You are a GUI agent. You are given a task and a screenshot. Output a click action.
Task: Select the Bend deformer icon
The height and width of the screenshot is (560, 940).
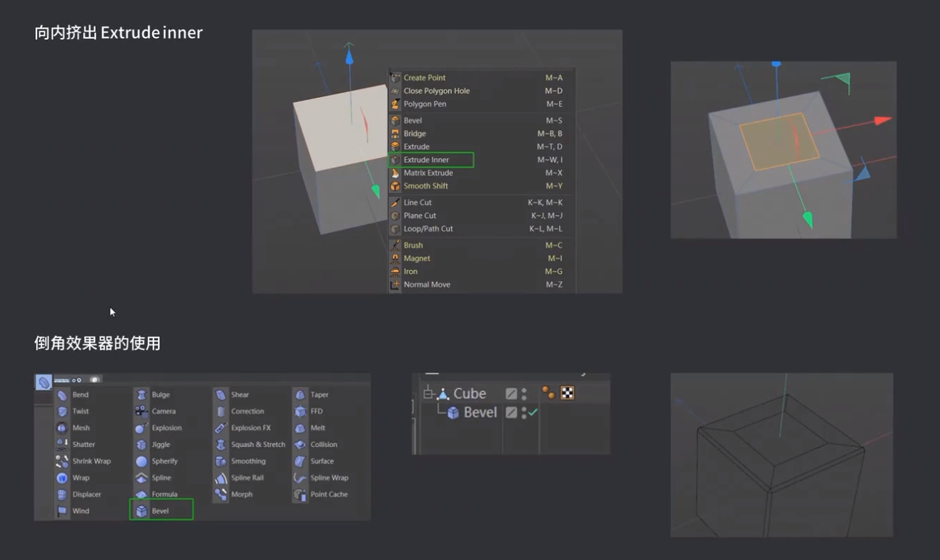tap(62, 395)
